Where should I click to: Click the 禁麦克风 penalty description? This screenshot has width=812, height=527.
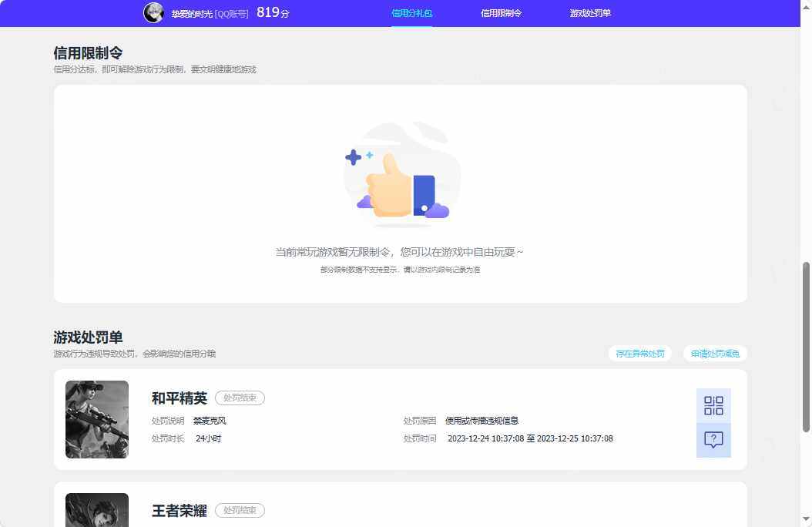tap(210, 421)
